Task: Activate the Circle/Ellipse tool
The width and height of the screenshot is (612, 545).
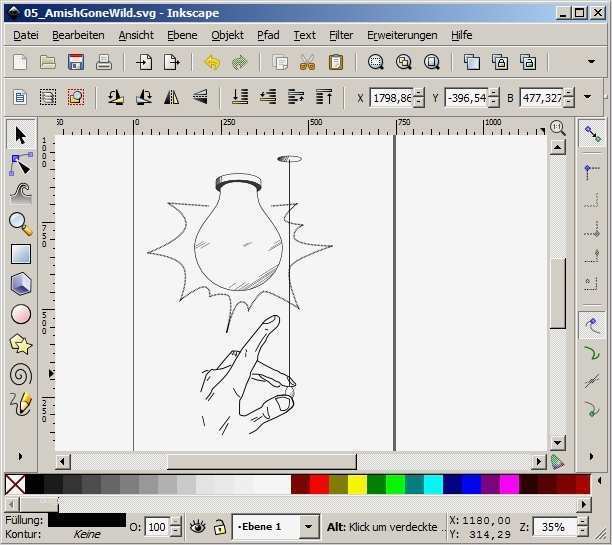Action: [20, 314]
